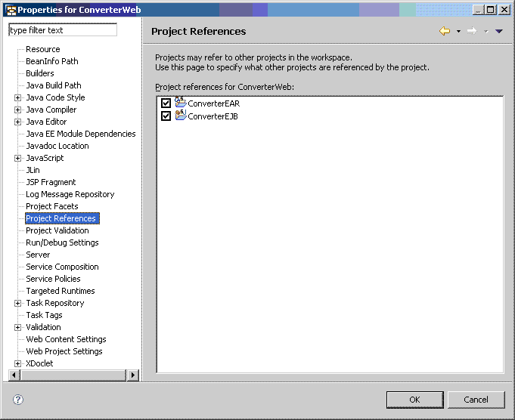Screen dimensions: 515x420
Task: Click the Help question mark icon
Action: click(18, 400)
